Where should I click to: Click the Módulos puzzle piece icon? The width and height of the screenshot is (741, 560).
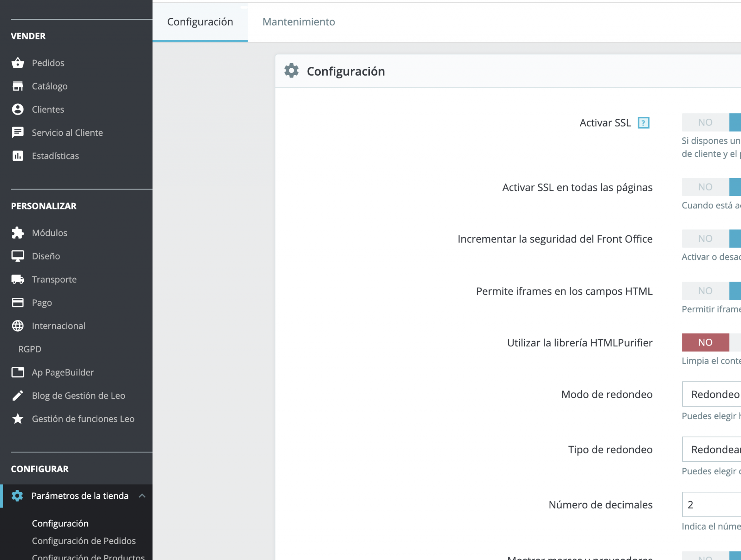click(18, 233)
